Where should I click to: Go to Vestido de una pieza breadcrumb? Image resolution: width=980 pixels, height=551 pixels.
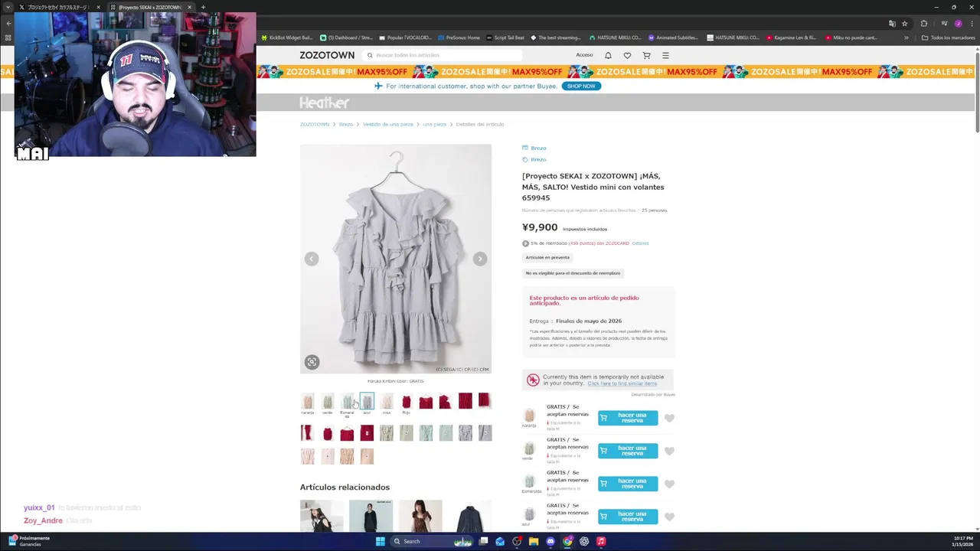click(x=388, y=124)
